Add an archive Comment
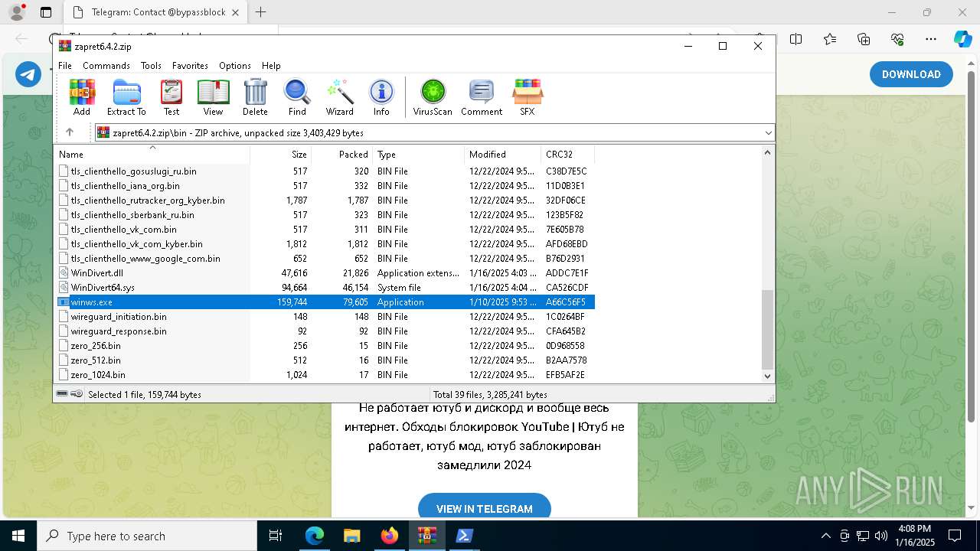Image resolution: width=980 pixels, height=551 pixels. click(482, 97)
